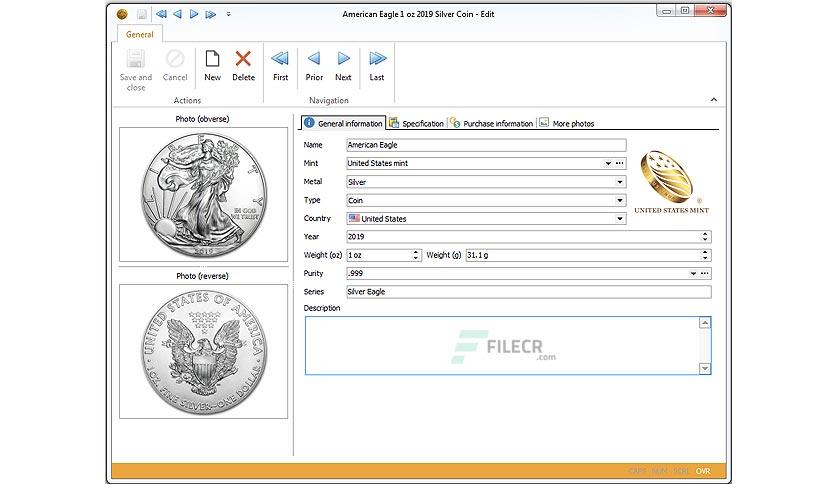Increase Weight (oz) with up arrow
Viewport: 836px width, 484px height.
pos(416,252)
